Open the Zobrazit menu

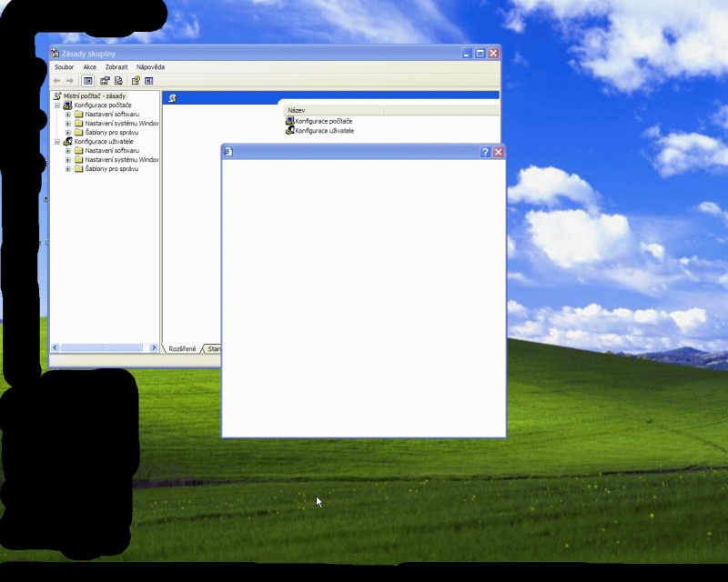(x=116, y=66)
